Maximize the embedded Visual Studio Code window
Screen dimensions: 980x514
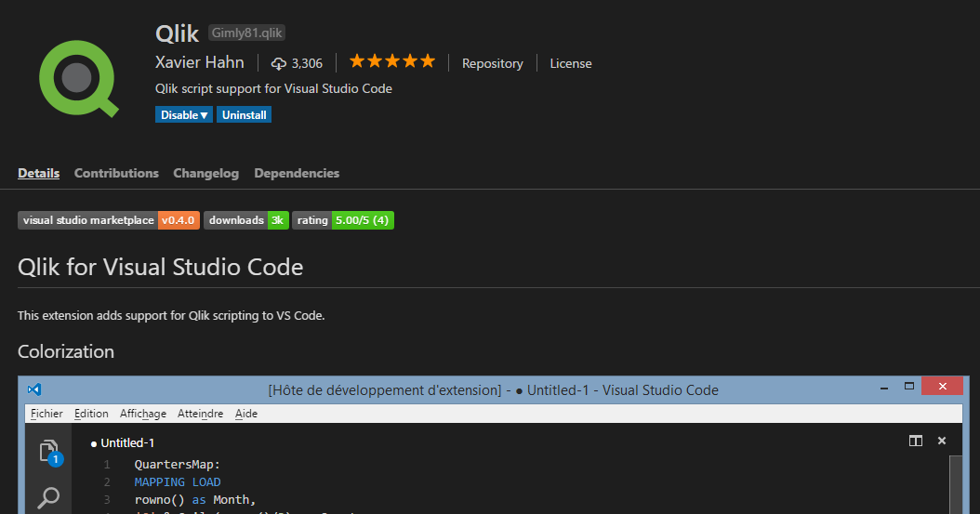pos(909,387)
